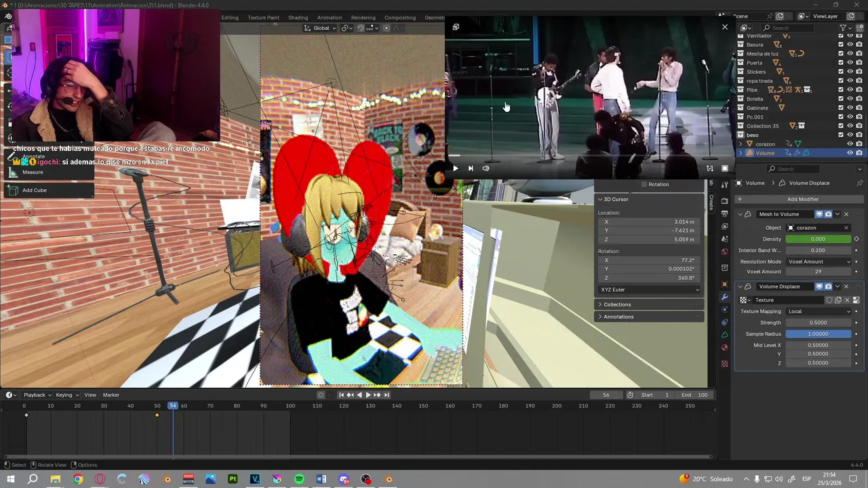This screenshot has width=868, height=488.
Task: Click the Strength value field
Action: pos(818,323)
